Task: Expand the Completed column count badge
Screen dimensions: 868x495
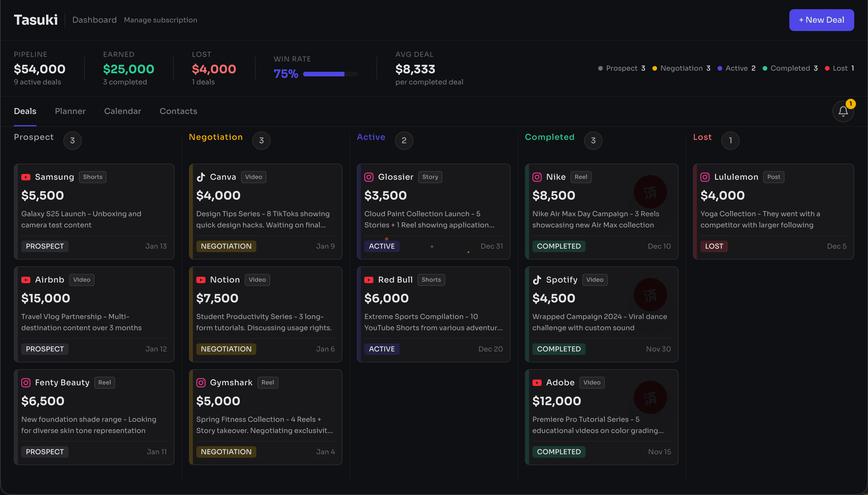Action: coord(593,140)
